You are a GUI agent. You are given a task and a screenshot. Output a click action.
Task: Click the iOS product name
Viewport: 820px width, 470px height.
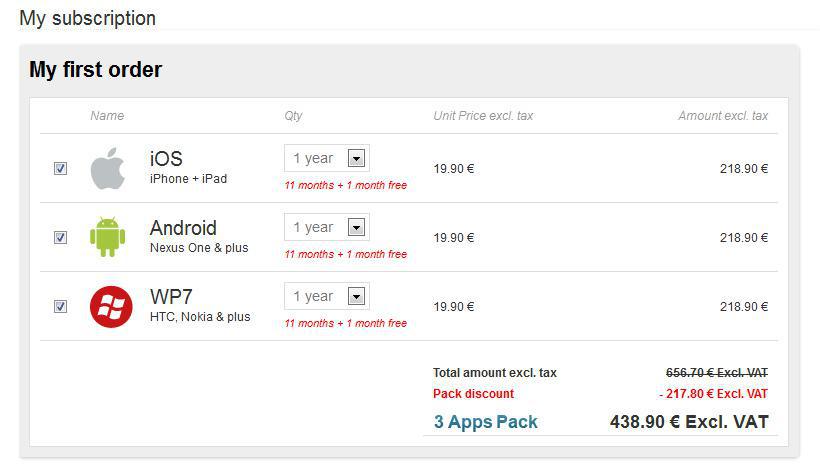(x=166, y=158)
